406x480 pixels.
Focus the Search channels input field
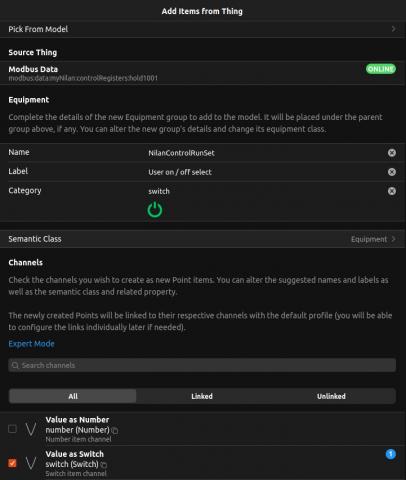pyautogui.click(x=202, y=365)
